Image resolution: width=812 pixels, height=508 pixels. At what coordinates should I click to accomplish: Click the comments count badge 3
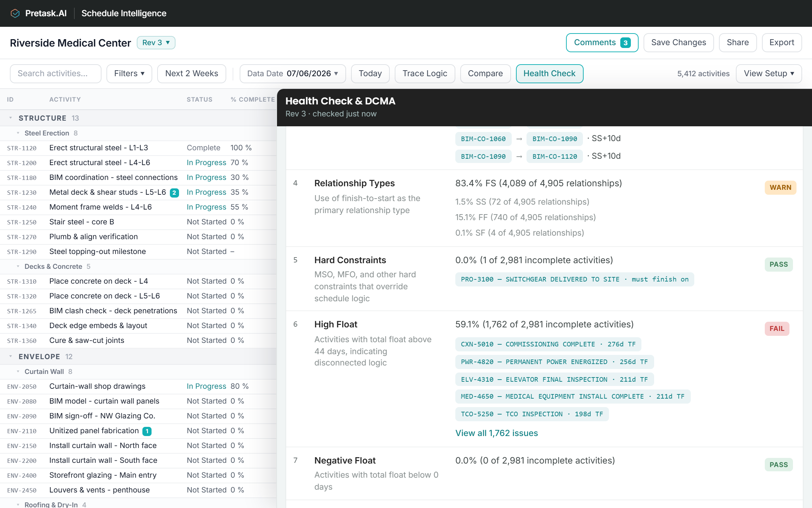coord(625,43)
